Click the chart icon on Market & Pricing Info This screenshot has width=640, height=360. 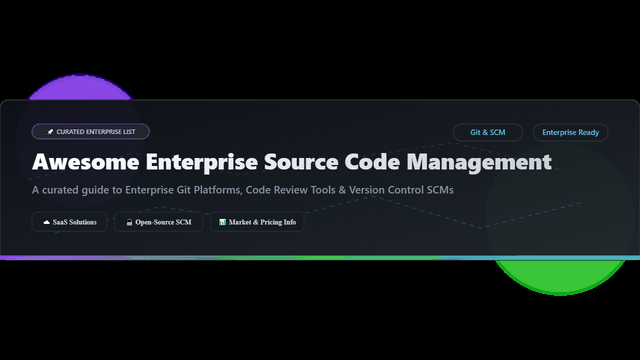tap(222, 222)
